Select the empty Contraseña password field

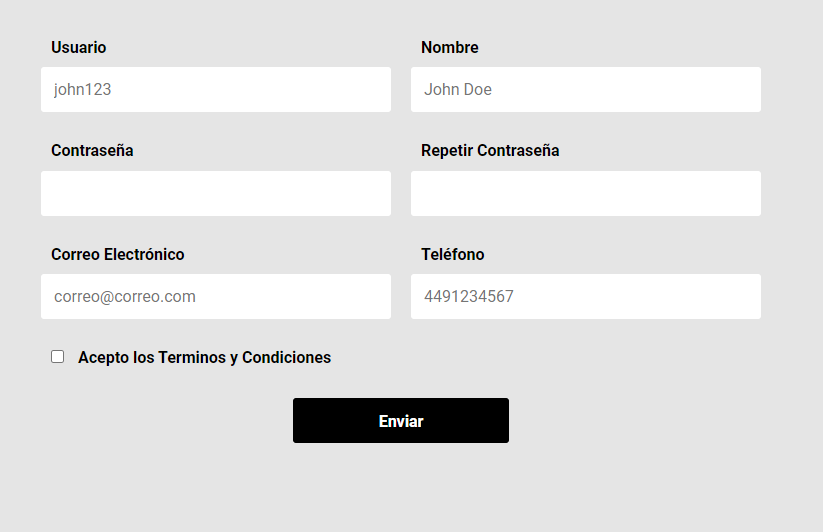pyautogui.click(x=216, y=193)
